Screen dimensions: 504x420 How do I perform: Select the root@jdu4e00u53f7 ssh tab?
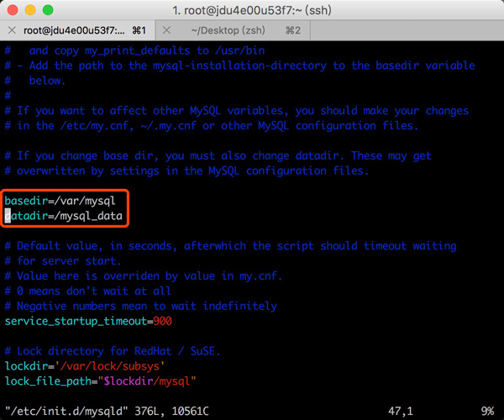pyautogui.click(x=78, y=30)
